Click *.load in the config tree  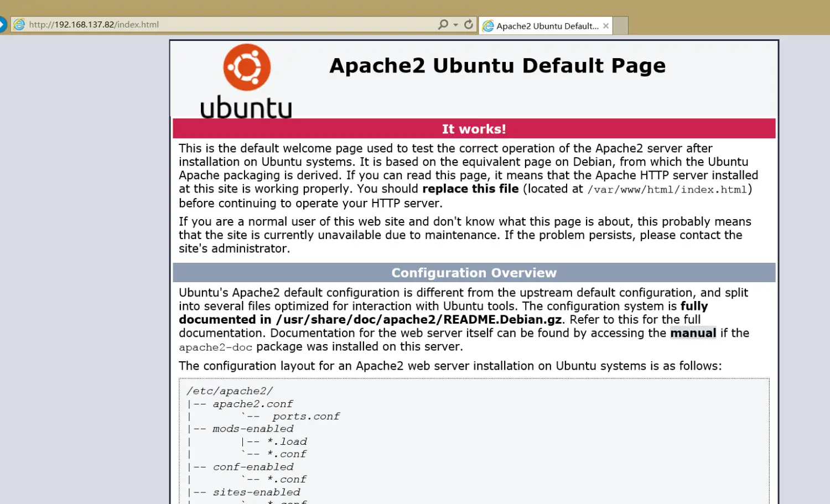point(287,441)
